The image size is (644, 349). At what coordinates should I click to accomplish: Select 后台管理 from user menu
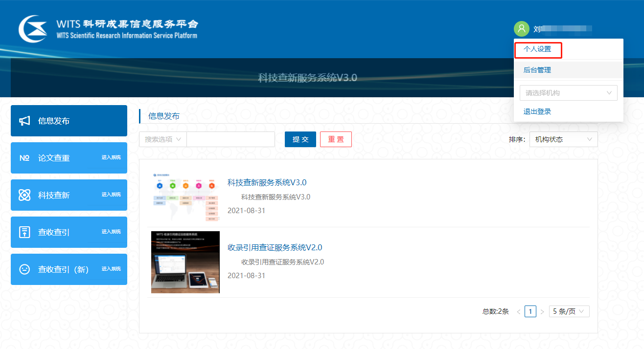tap(537, 70)
